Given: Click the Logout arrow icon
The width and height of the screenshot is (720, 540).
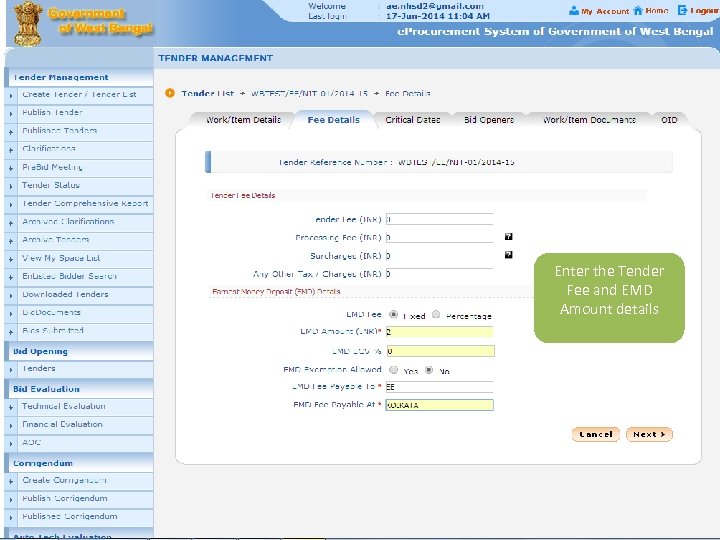Looking at the screenshot, I should point(682,10).
